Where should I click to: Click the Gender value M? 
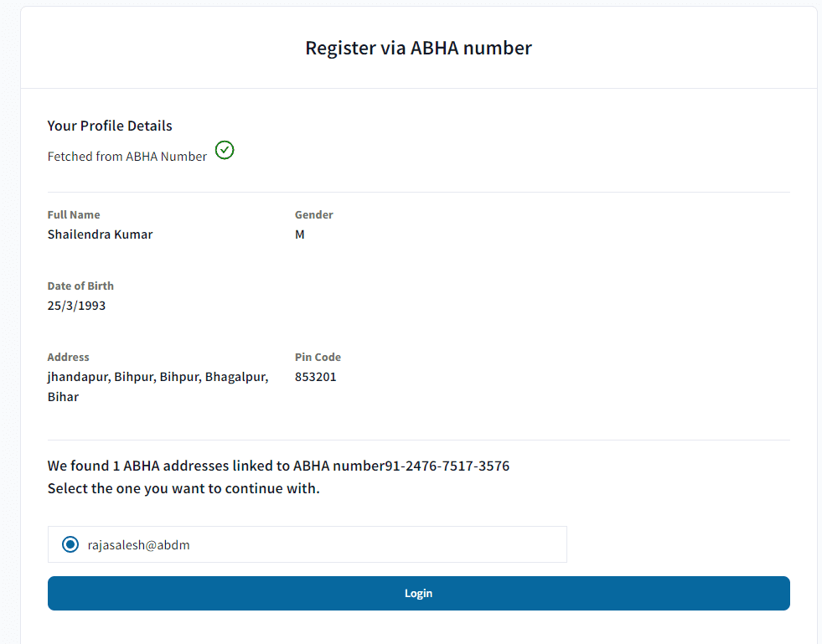tap(300, 234)
